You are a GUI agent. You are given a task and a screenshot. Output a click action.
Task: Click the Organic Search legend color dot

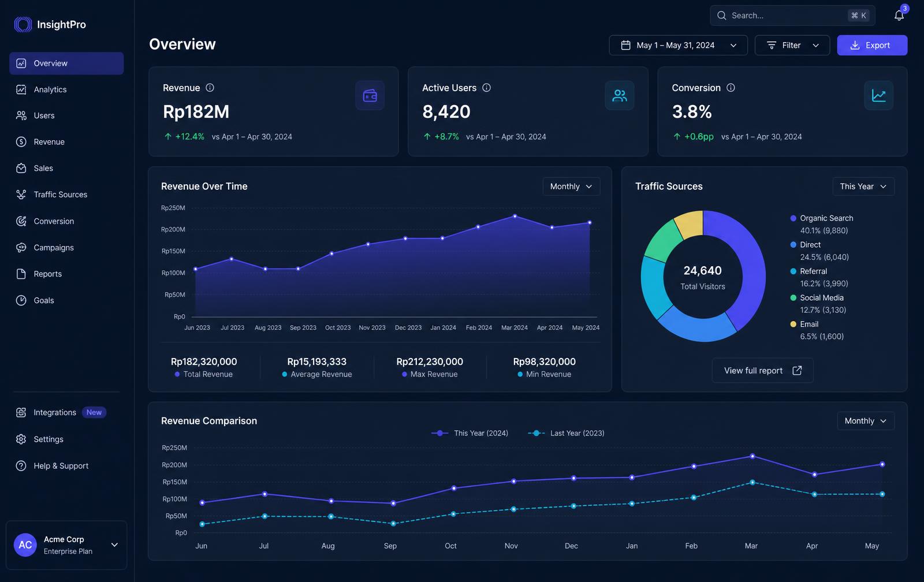pyautogui.click(x=793, y=218)
